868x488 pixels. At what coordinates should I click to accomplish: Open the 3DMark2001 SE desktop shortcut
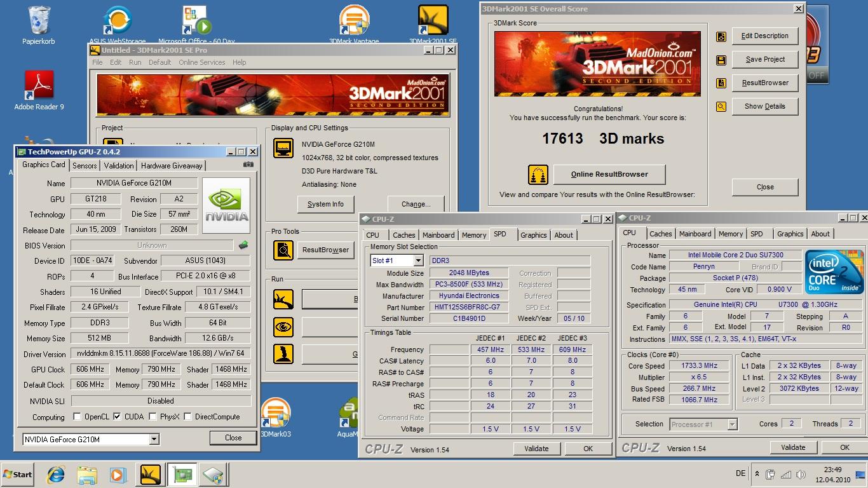433,25
